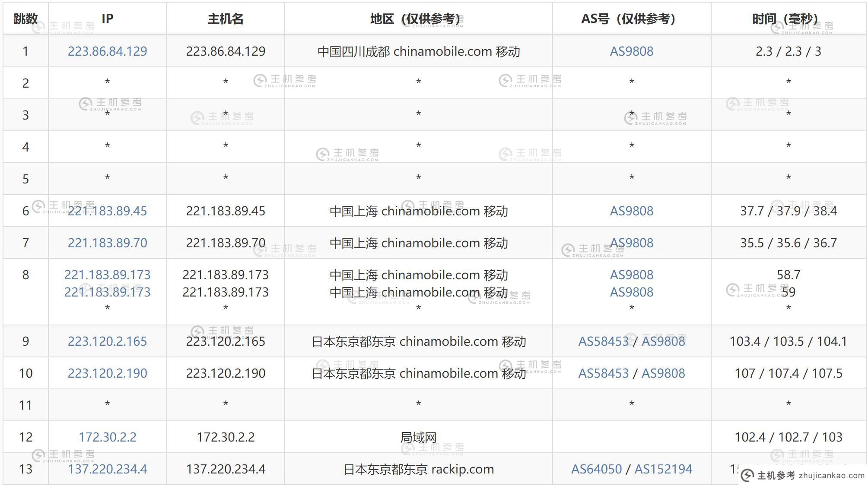Image resolution: width=868 pixels, height=486 pixels.
Task: Click first 221.183.89.173 IP link in hop 8
Action: click(x=107, y=275)
